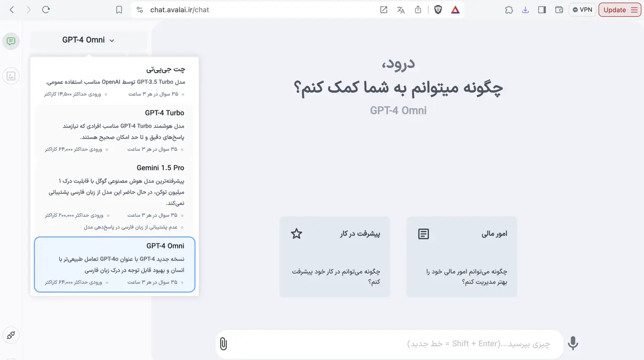Click the link icon at sidebar bottom
644x360 pixels.
tap(11, 335)
